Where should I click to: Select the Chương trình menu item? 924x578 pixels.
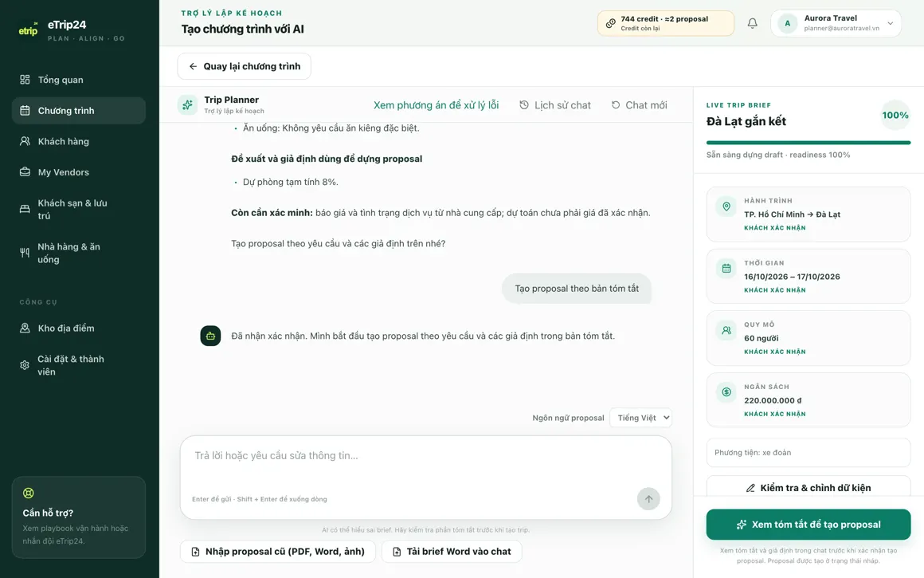tap(78, 110)
